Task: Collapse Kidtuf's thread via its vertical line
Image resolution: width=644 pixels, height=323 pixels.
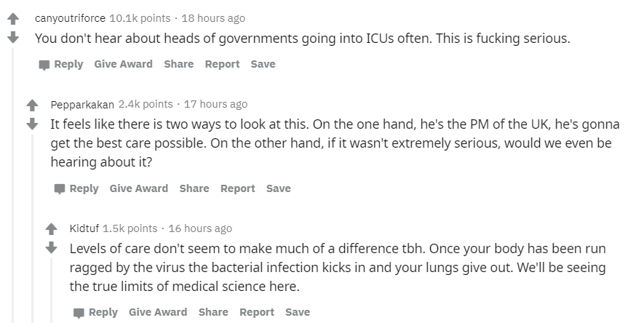Action: (52, 290)
